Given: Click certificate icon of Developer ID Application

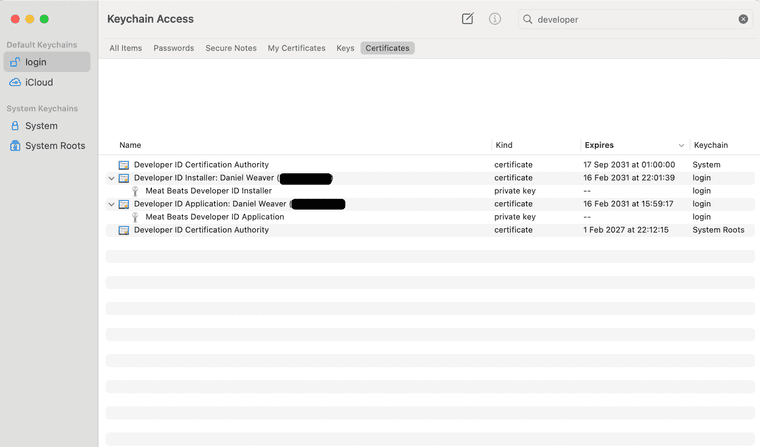Looking at the screenshot, I should pyautogui.click(x=124, y=204).
